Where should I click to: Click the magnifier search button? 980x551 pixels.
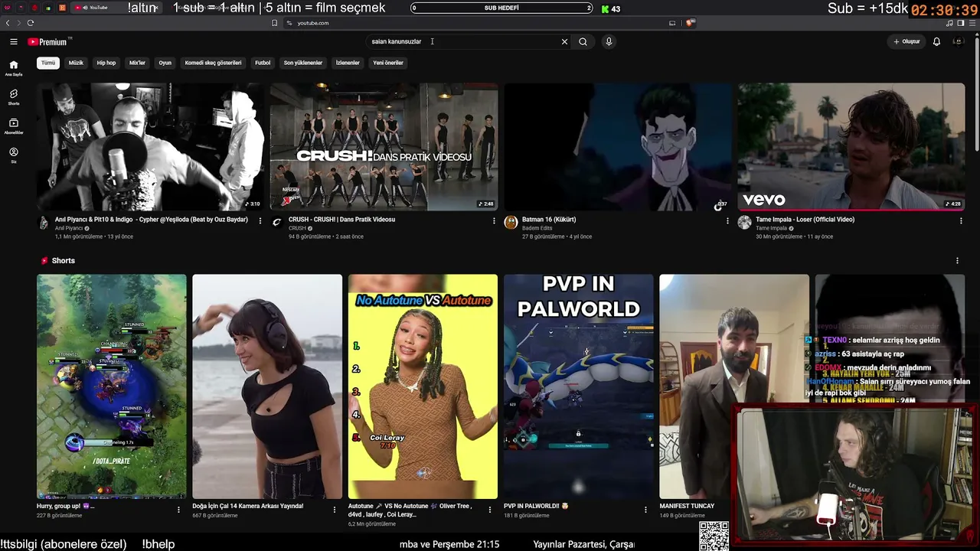583,42
